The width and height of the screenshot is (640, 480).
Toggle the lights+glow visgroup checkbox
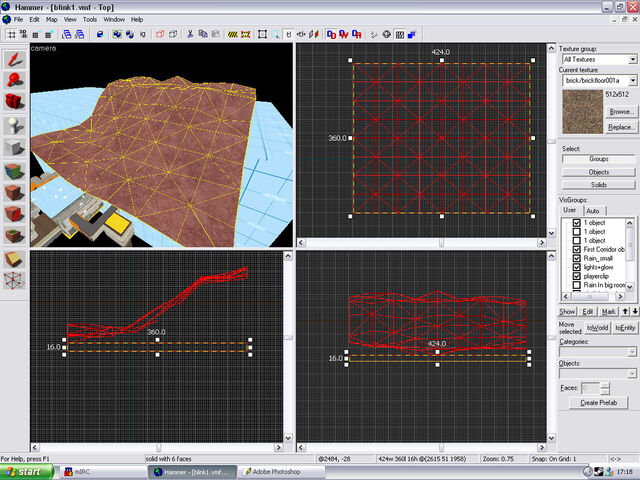click(x=577, y=267)
